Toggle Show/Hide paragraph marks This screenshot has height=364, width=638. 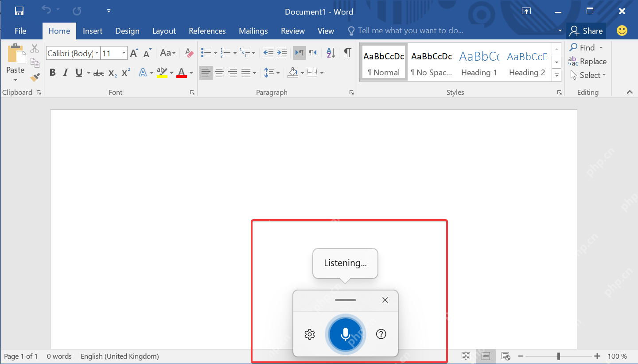(x=347, y=53)
